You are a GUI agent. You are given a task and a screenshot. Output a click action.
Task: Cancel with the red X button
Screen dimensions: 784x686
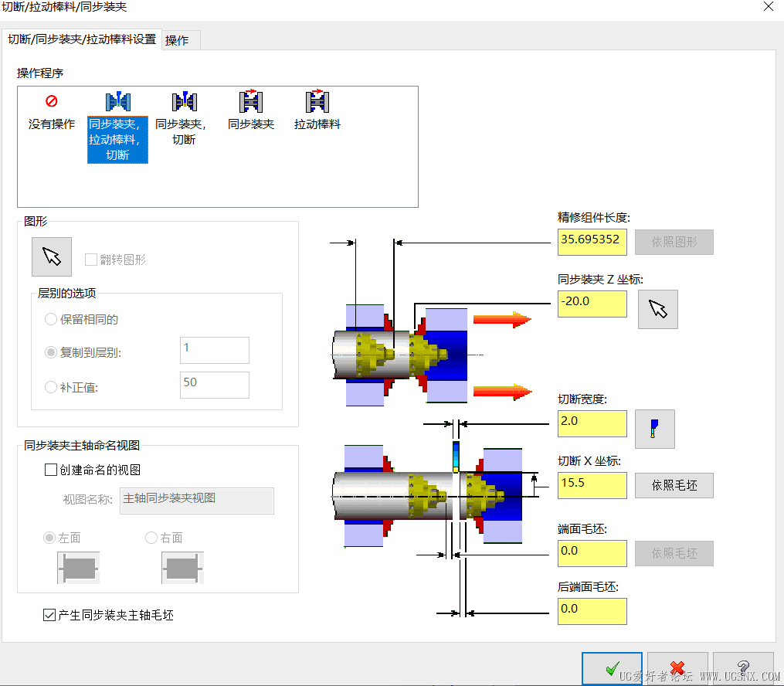coord(677,668)
